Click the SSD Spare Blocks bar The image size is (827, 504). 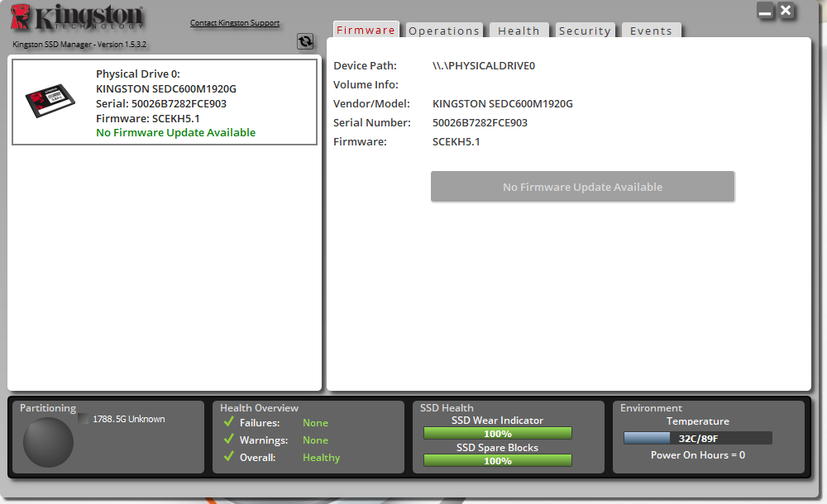click(497, 461)
